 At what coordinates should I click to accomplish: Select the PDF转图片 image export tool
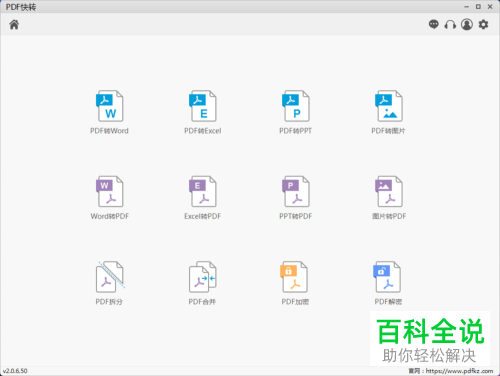(389, 112)
